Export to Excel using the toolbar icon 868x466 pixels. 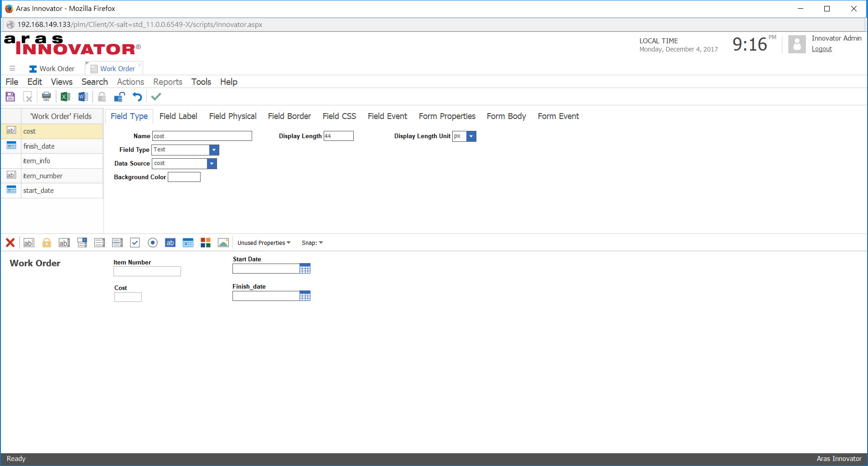65,97
